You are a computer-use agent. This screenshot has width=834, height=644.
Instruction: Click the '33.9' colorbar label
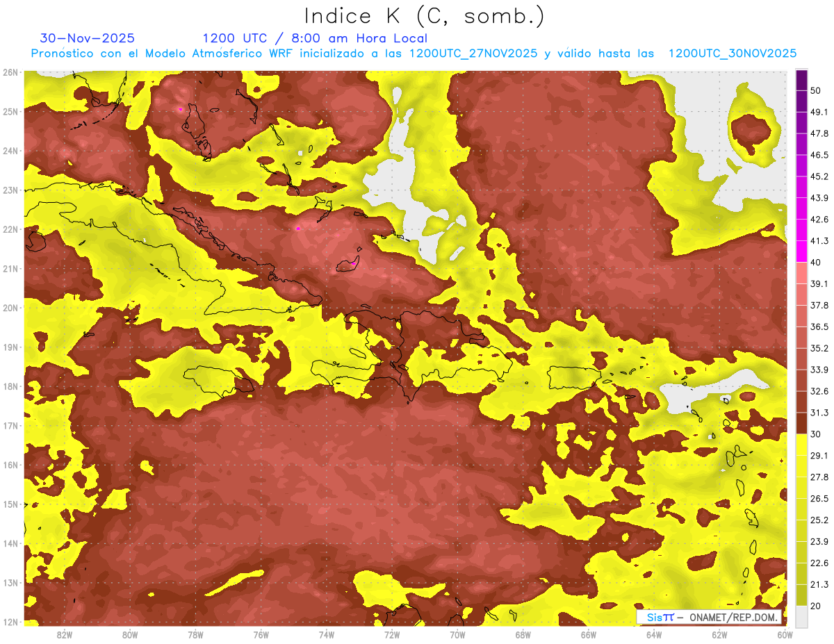click(x=818, y=370)
